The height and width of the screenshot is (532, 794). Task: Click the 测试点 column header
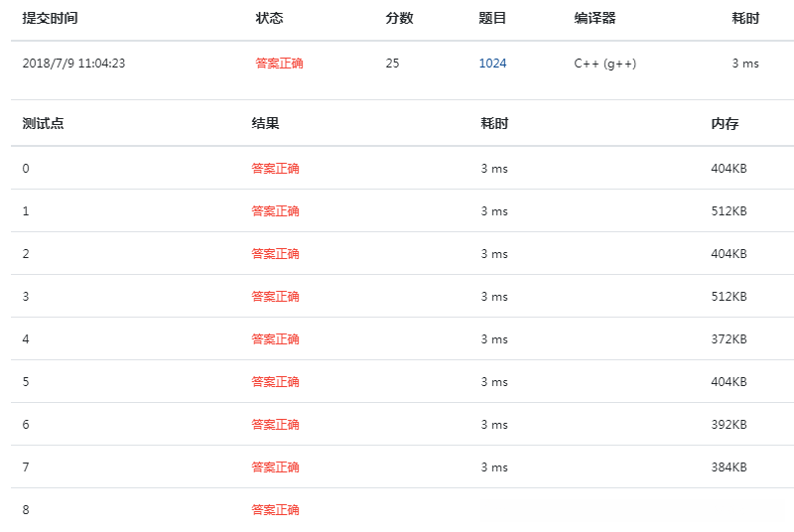click(x=43, y=124)
